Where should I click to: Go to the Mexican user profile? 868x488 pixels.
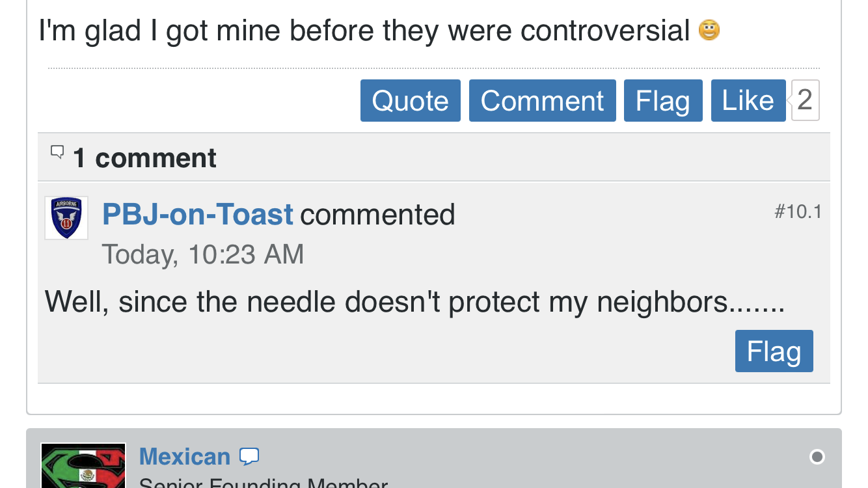[x=185, y=457]
